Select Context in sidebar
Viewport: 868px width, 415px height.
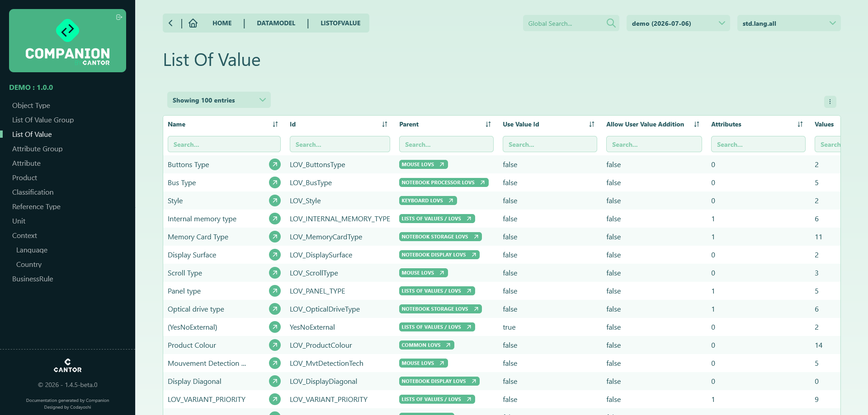(x=24, y=235)
